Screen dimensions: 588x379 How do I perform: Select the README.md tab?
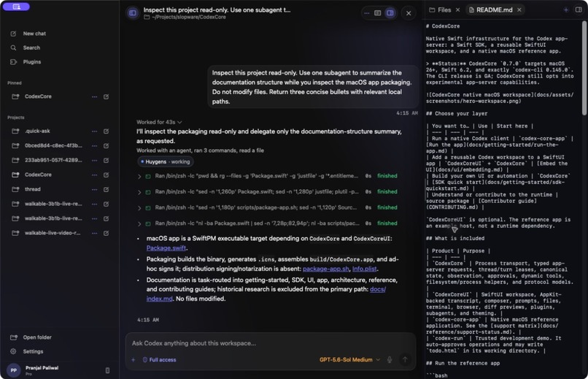[x=491, y=10]
